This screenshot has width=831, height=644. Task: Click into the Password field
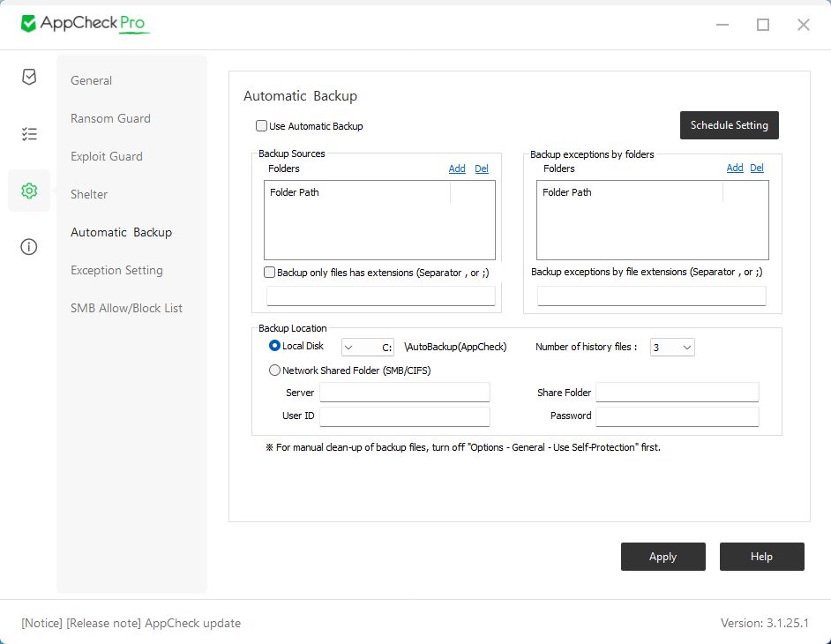(x=678, y=416)
